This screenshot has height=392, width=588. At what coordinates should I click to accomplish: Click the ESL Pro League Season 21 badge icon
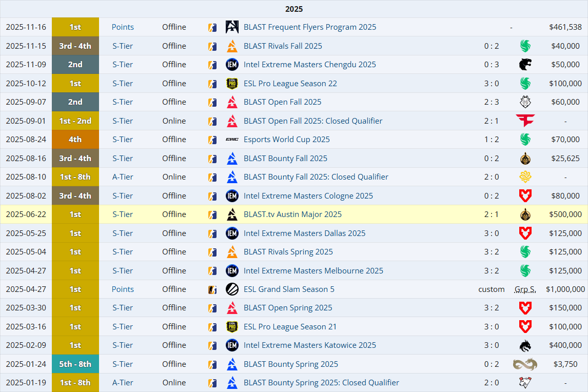pyautogui.click(x=232, y=327)
